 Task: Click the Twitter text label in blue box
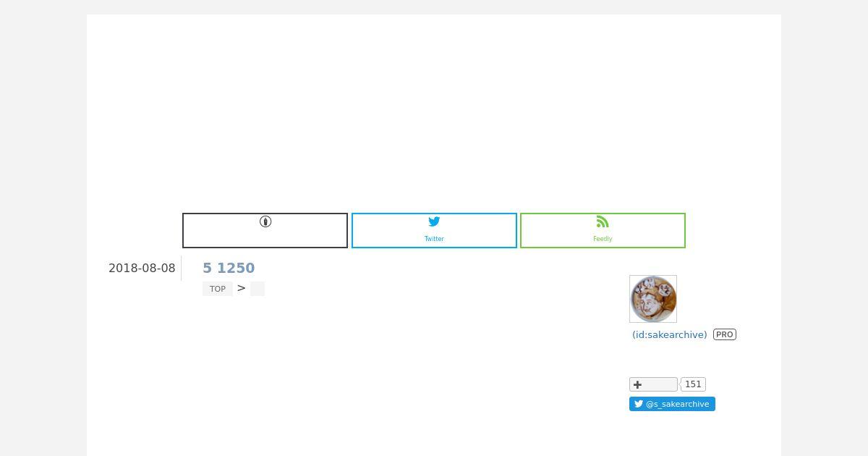pyautogui.click(x=434, y=239)
